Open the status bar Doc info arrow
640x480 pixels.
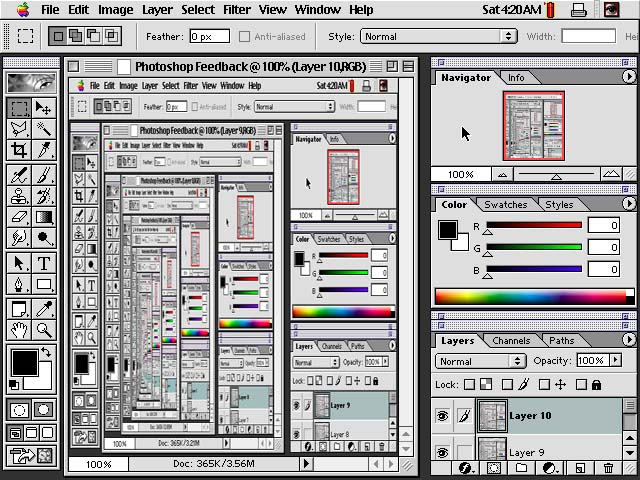307,463
